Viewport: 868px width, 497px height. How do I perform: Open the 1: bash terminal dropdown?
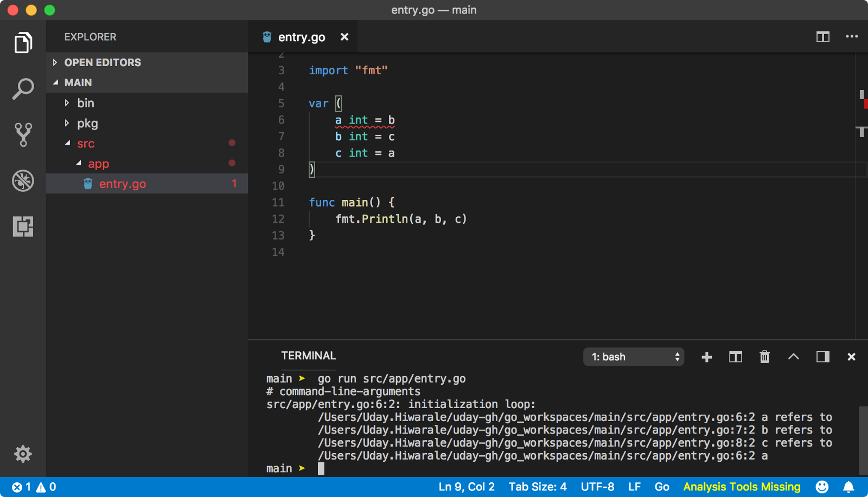coord(634,357)
